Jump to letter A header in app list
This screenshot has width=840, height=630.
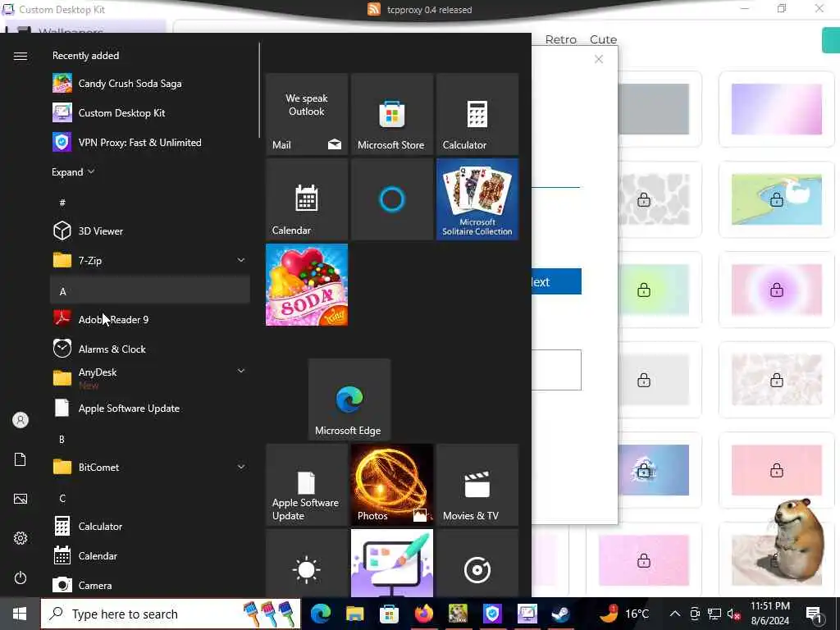tap(150, 290)
